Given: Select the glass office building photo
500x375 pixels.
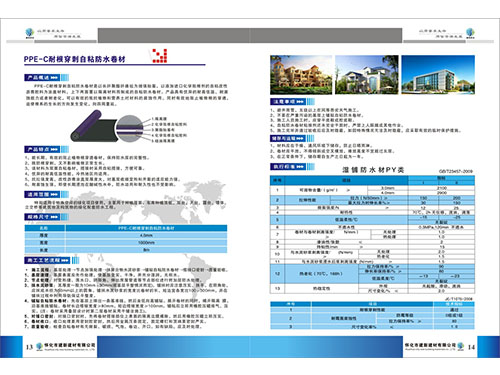Looking at the screenshot, I should click(438, 75).
